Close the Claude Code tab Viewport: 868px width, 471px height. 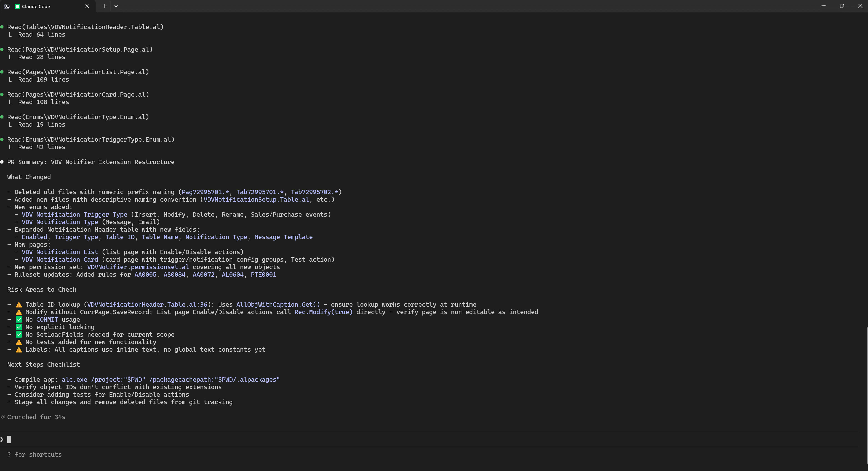coord(87,6)
